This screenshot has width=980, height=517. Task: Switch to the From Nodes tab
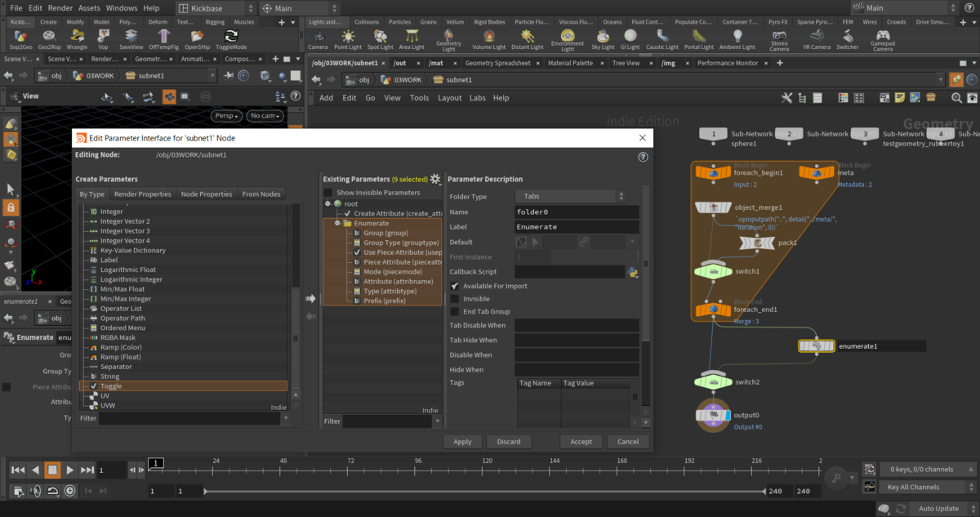point(261,194)
